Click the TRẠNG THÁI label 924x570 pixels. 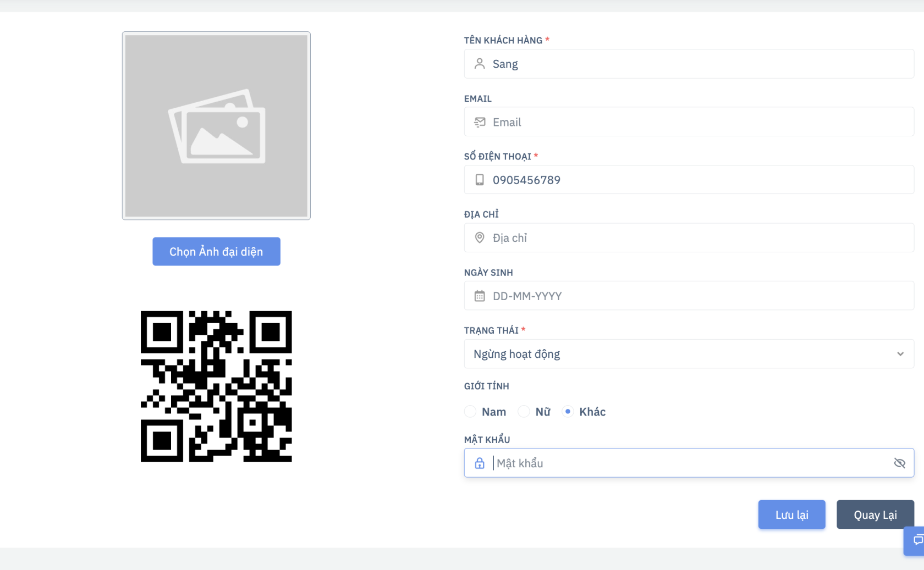point(491,330)
